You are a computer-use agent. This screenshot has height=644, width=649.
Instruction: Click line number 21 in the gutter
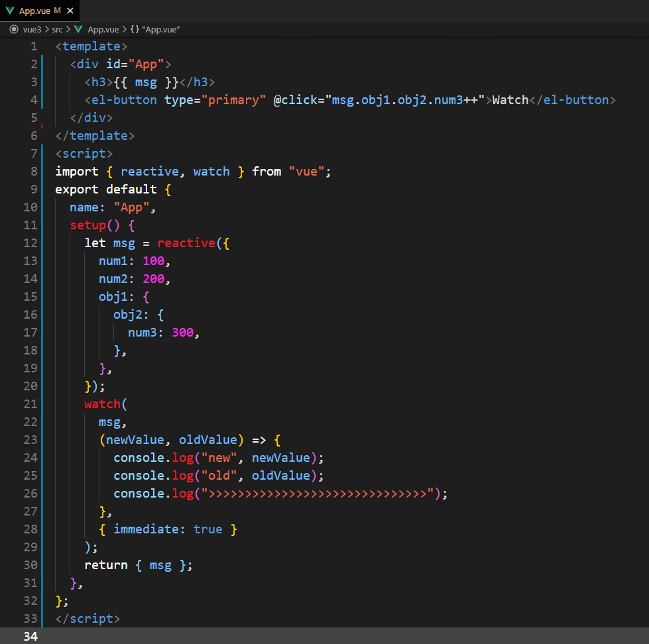point(30,403)
